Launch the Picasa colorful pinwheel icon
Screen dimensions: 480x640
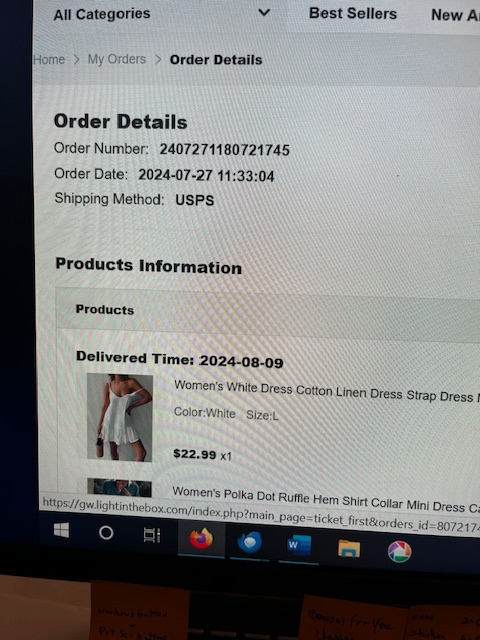pyautogui.click(x=399, y=551)
